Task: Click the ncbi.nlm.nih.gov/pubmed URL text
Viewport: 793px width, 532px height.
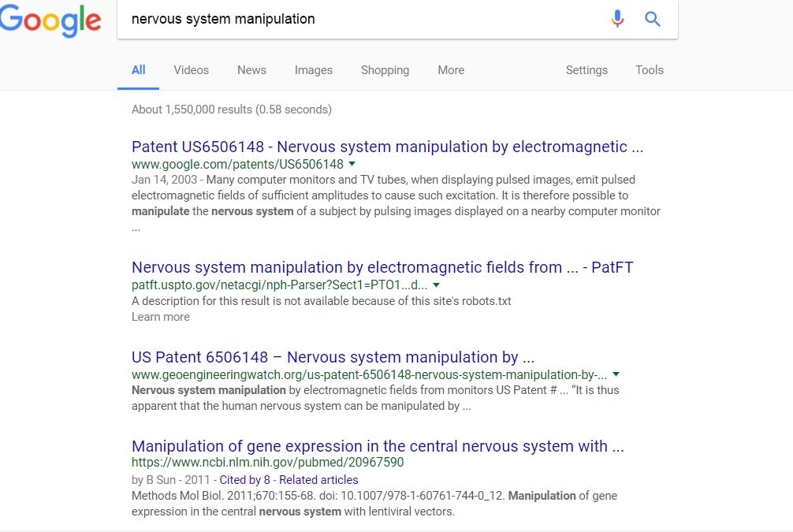Action: (267, 462)
